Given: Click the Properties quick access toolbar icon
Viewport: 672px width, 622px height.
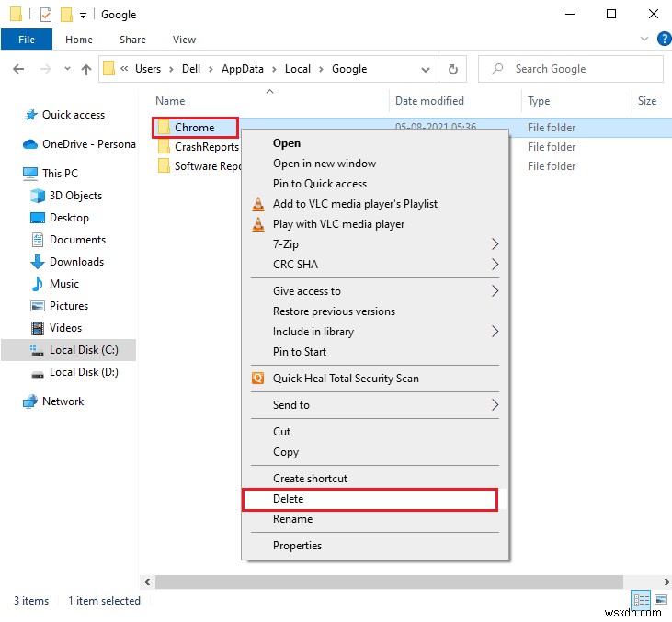Looking at the screenshot, I should pos(46,15).
